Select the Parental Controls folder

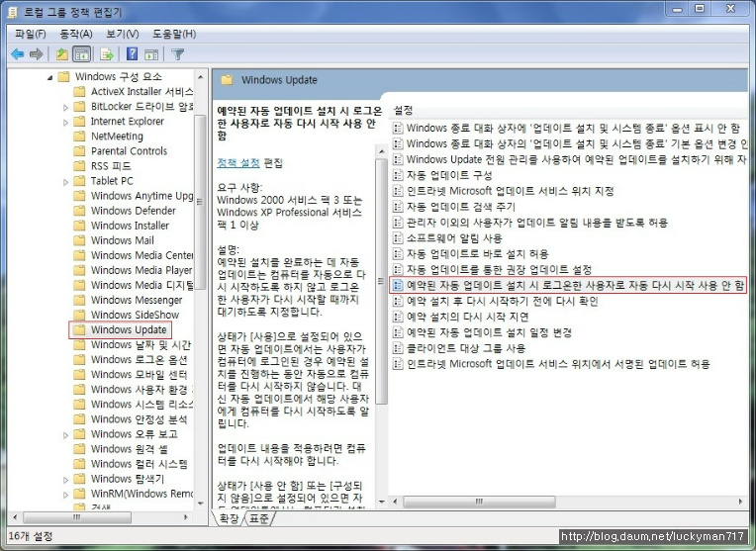pyautogui.click(x=120, y=151)
